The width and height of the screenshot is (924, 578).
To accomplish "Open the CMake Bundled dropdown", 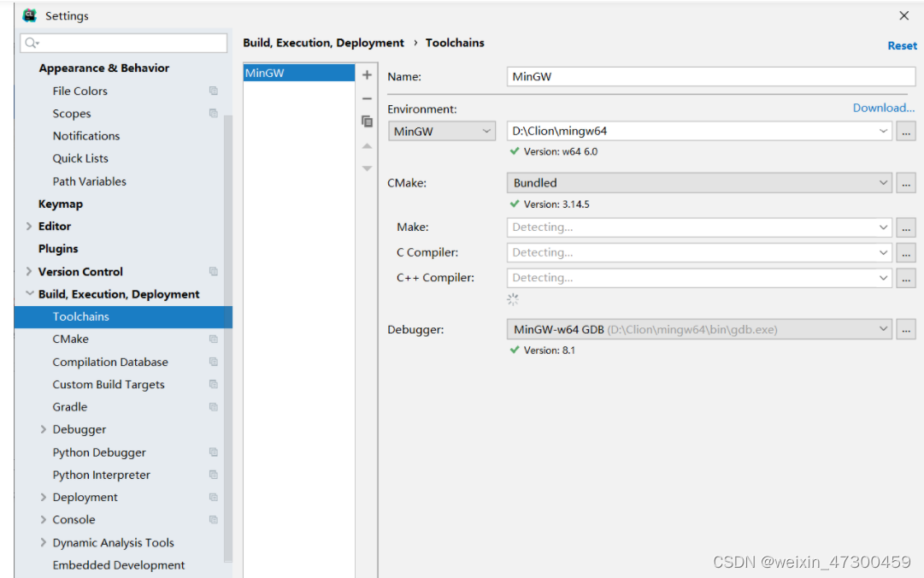I will [883, 183].
